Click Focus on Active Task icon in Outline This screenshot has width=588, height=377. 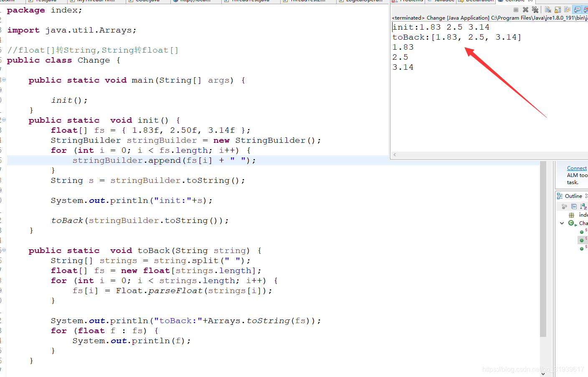565,206
